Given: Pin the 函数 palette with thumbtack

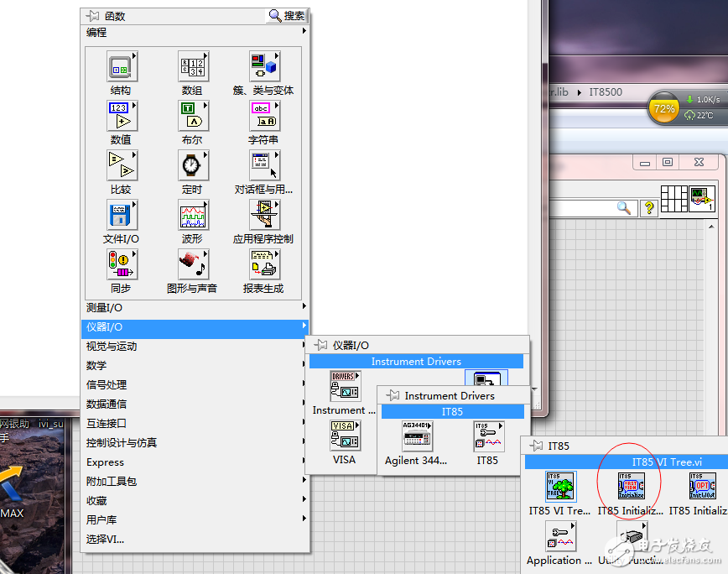Looking at the screenshot, I should (92, 16).
